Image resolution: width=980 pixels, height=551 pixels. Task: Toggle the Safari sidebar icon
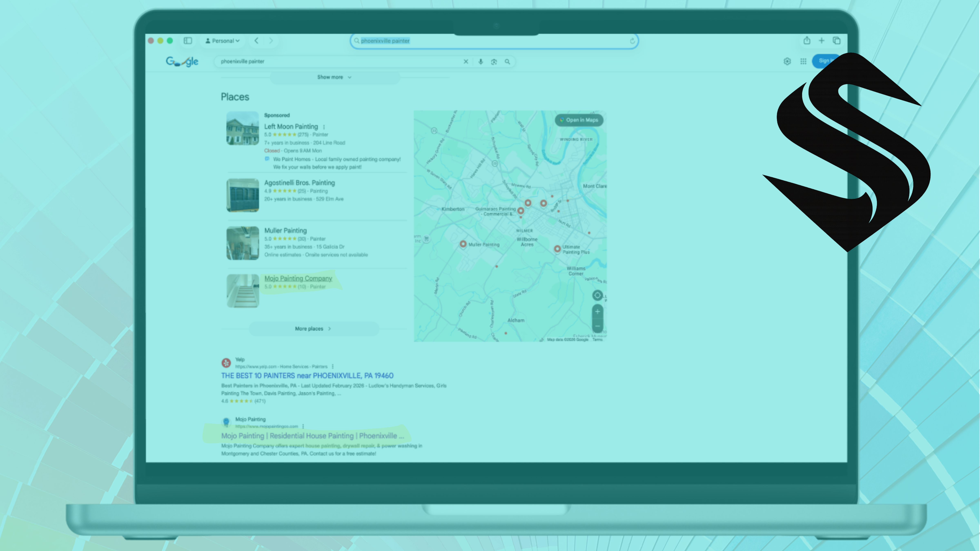click(x=188, y=41)
